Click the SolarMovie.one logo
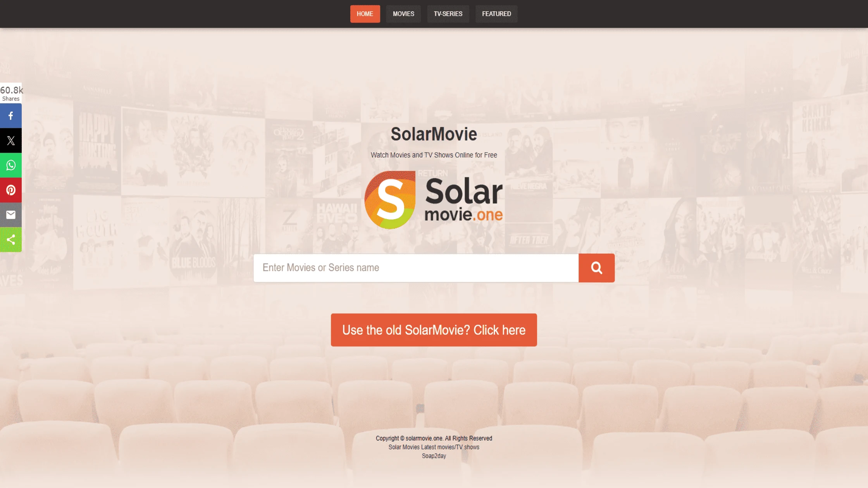This screenshot has width=868, height=488. tap(434, 199)
